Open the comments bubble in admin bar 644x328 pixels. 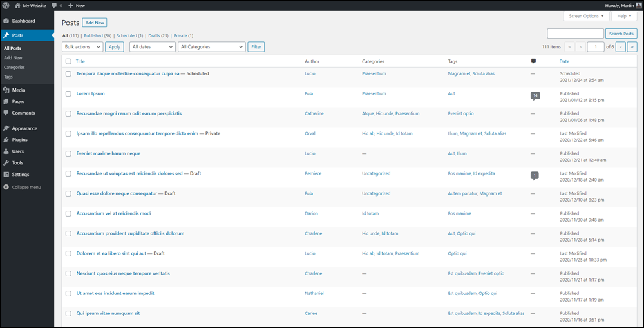click(x=55, y=6)
